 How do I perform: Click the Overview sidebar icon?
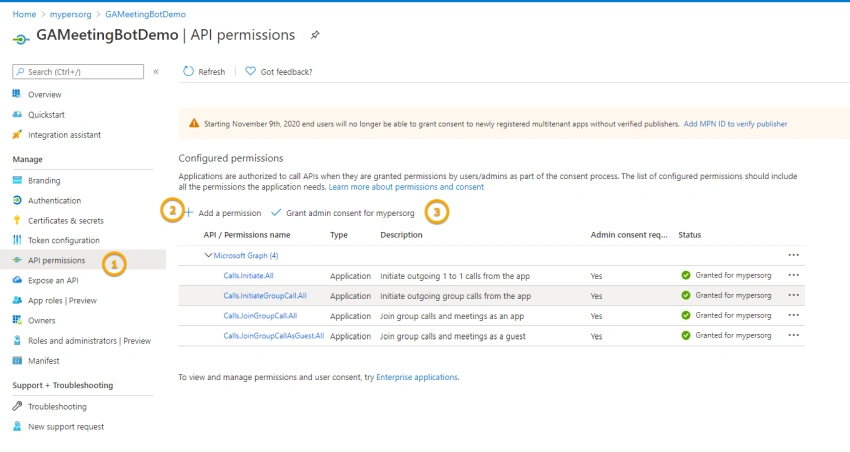(17, 94)
